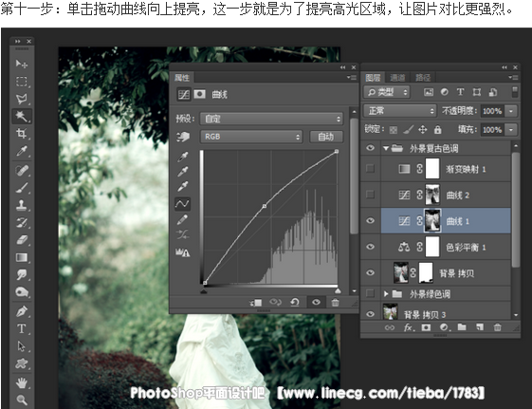This screenshot has height=409, width=532.
Task: Open the 预设 preset dropdown
Action: tap(271, 119)
